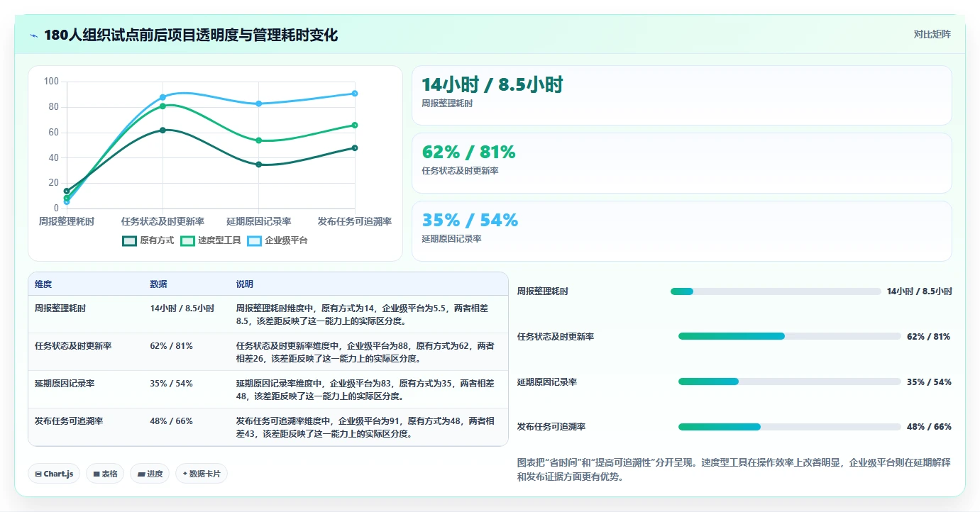Select the 原有方式 data point at 发布任务可追溯率

tap(354, 148)
